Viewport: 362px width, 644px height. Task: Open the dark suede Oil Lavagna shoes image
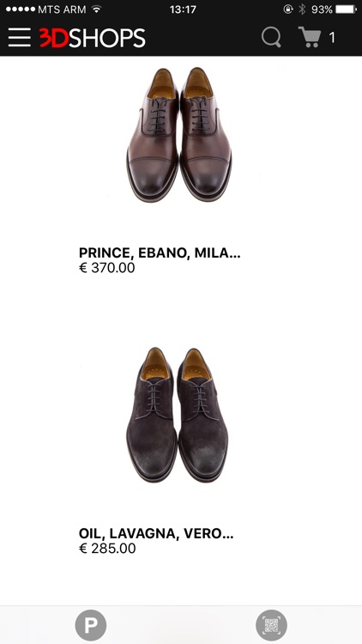(178, 415)
